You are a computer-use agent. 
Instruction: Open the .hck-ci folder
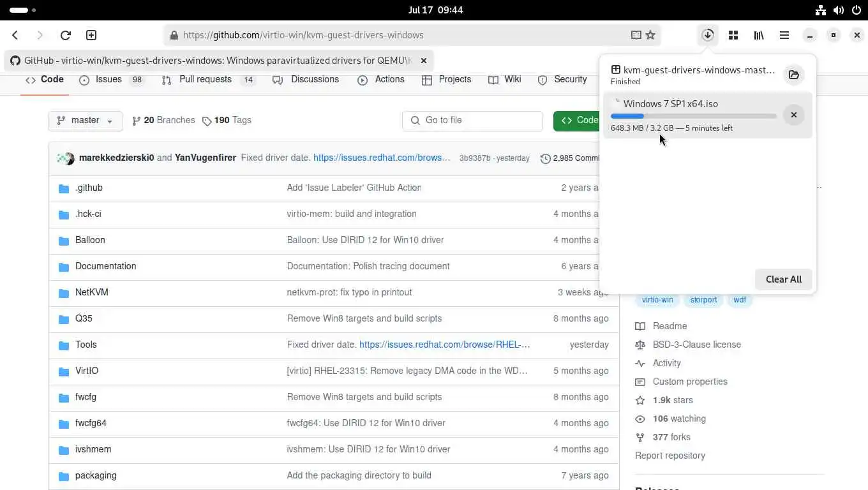[88, 214]
